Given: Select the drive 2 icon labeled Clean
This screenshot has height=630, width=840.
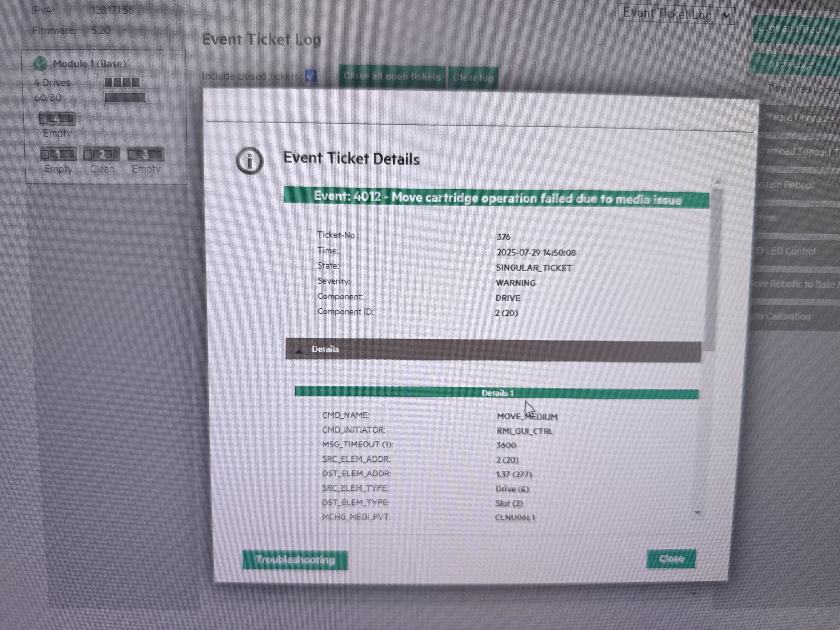Looking at the screenshot, I should 101,155.
